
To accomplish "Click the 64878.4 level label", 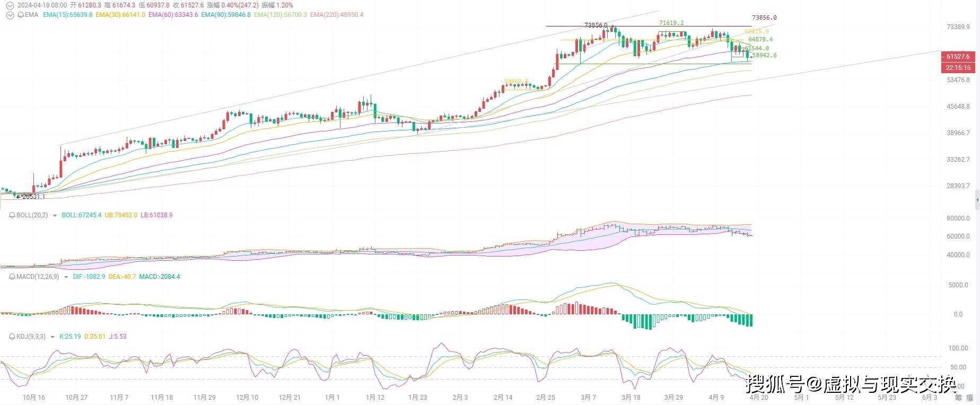I will 760,39.
